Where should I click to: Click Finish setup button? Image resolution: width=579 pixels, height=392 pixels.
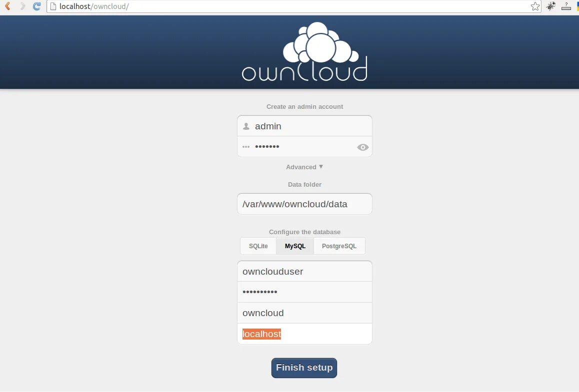tap(304, 368)
